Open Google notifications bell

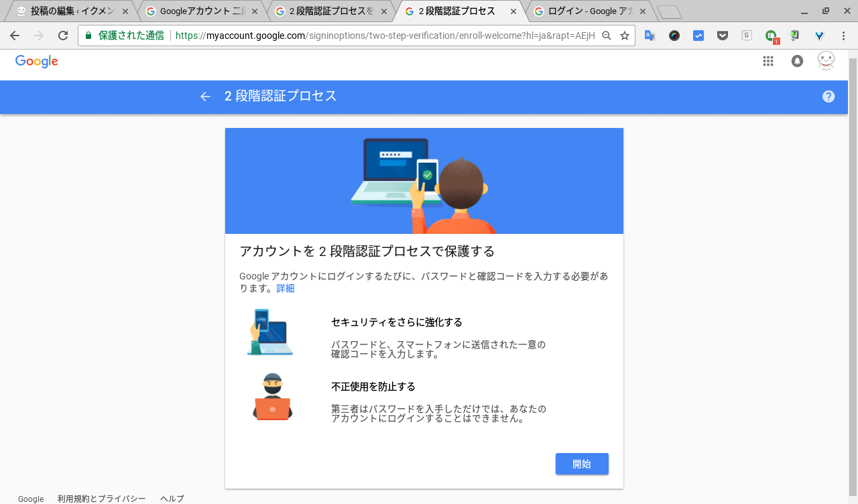pyautogui.click(x=797, y=61)
